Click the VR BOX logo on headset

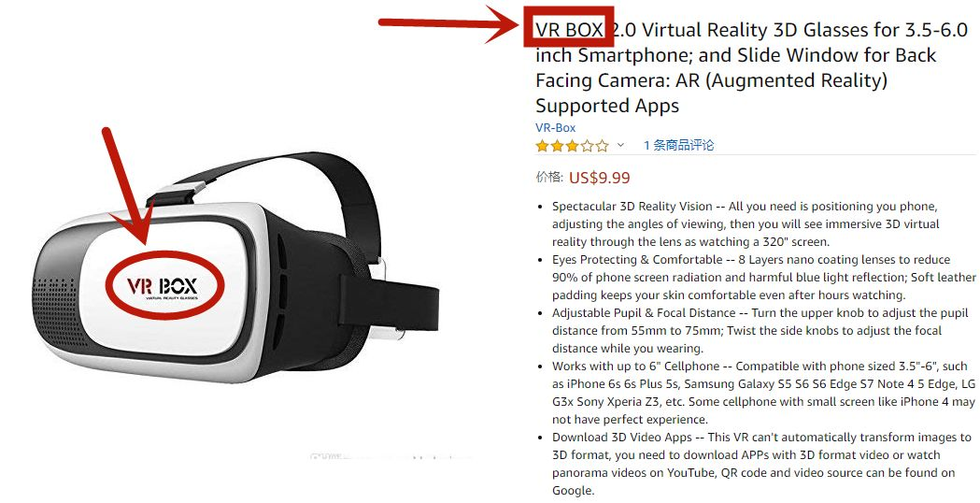coord(163,286)
